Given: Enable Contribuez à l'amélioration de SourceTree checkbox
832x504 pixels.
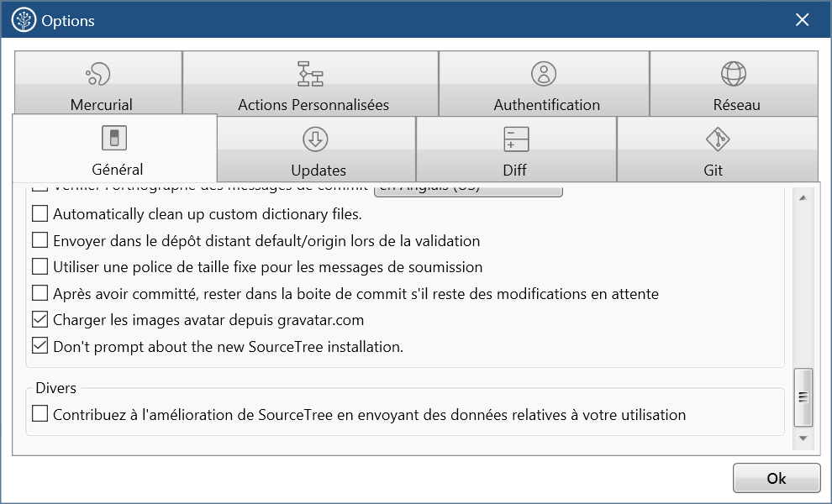Looking at the screenshot, I should (39, 414).
